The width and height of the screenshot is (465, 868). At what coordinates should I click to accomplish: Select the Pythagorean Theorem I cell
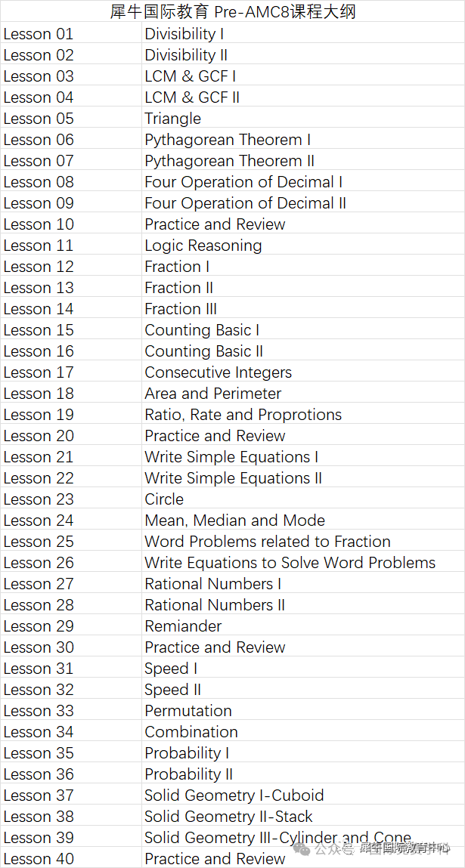302,140
